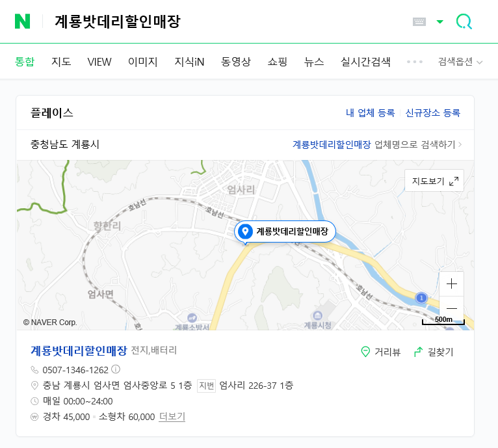Open the VIEW tab
Image resolution: width=498 pixels, height=448 pixels.
tap(99, 62)
